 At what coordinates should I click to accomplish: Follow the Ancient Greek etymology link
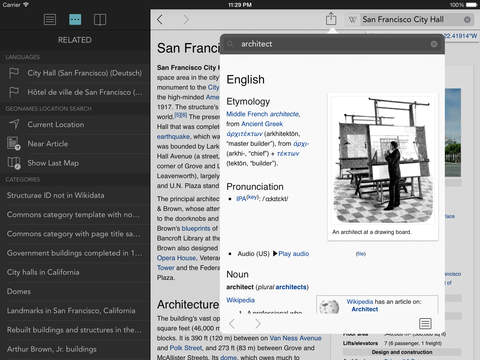262,124
